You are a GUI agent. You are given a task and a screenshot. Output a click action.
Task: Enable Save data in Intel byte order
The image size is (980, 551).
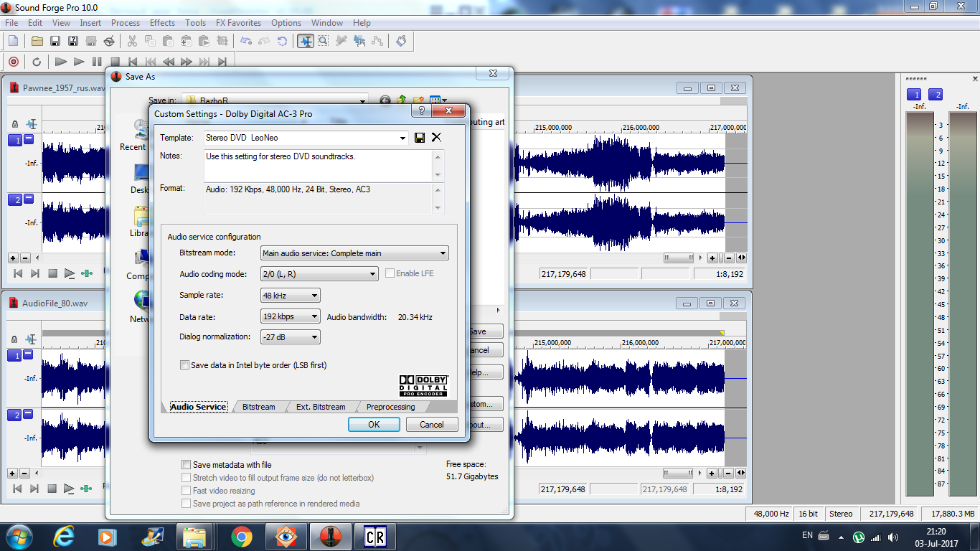click(x=185, y=365)
